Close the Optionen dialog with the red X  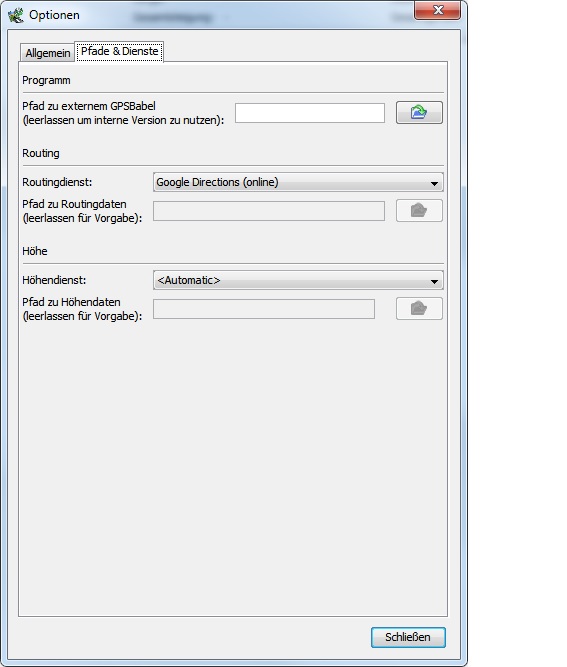click(437, 10)
